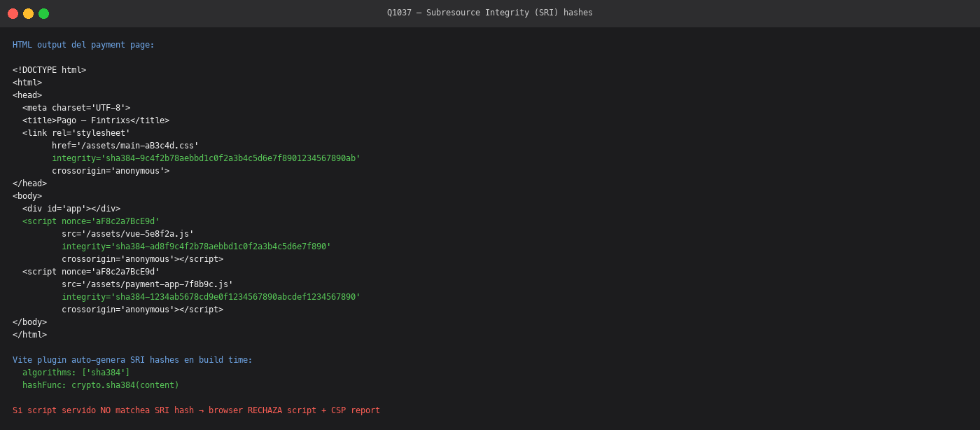
Task: Click the green script nonce='aF8c2a7BcE9d' line
Action: coord(91,221)
